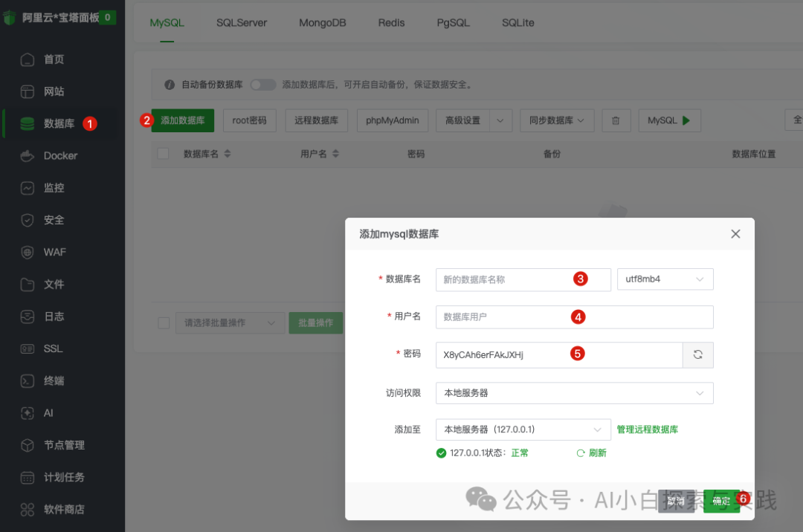Click the 取消 cancel button

pos(676,502)
